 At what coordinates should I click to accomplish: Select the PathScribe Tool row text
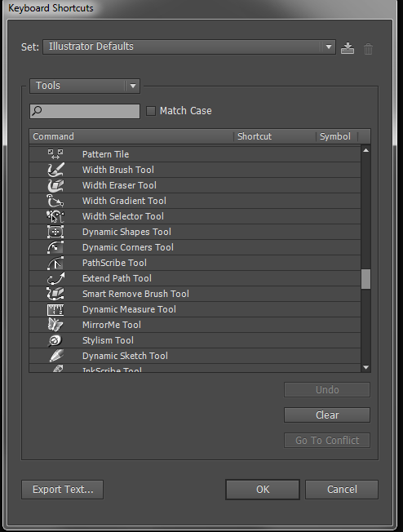point(114,263)
